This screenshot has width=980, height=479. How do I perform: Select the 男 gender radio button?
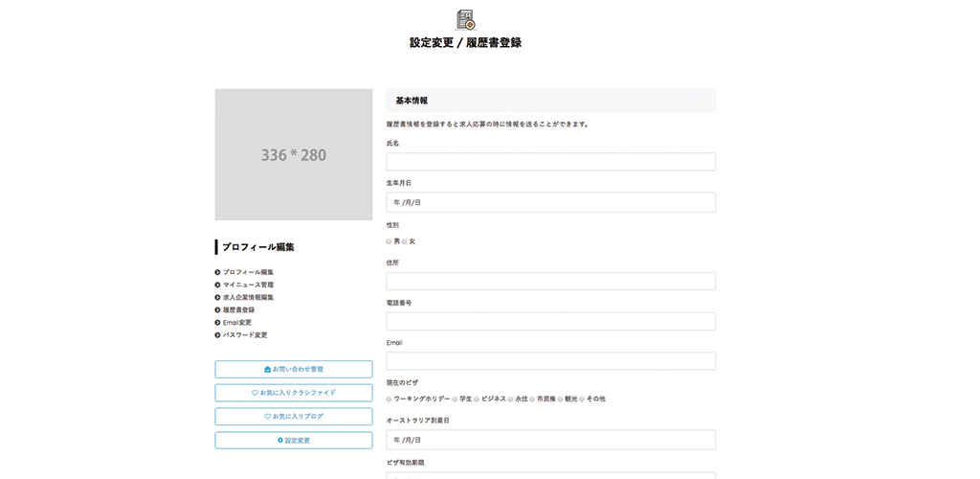pyautogui.click(x=389, y=241)
